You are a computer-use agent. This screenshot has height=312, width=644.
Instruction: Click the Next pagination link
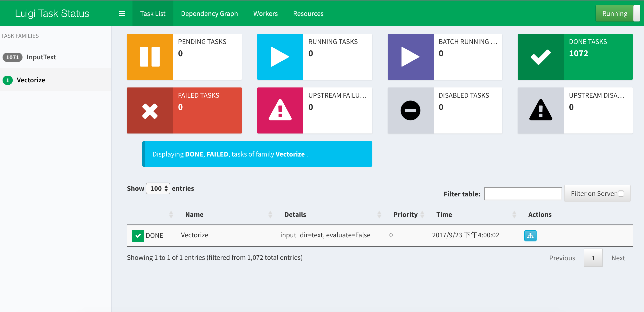pyautogui.click(x=618, y=258)
